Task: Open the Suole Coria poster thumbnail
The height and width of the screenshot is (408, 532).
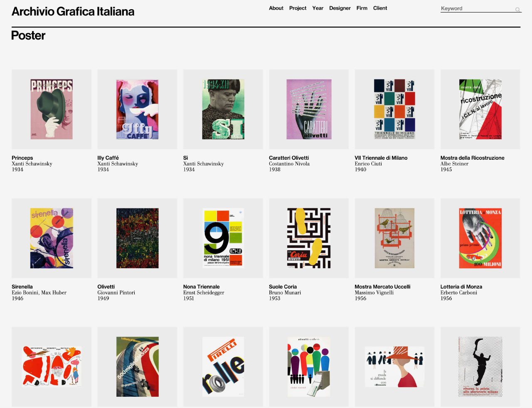Action: pyautogui.click(x=309, y=238)
